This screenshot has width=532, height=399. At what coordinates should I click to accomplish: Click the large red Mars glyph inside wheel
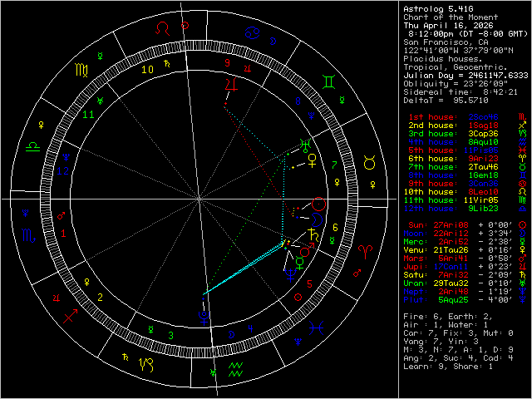308,249
